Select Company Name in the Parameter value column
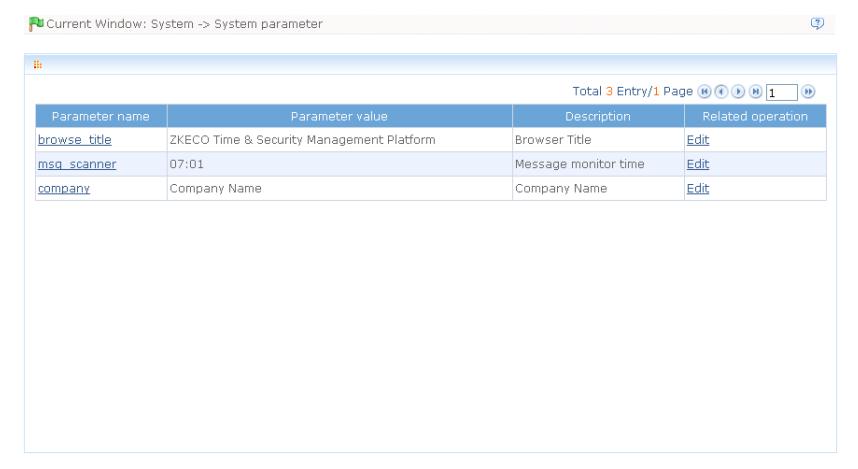Screen dimensions: 858x469 click(216, 188)
